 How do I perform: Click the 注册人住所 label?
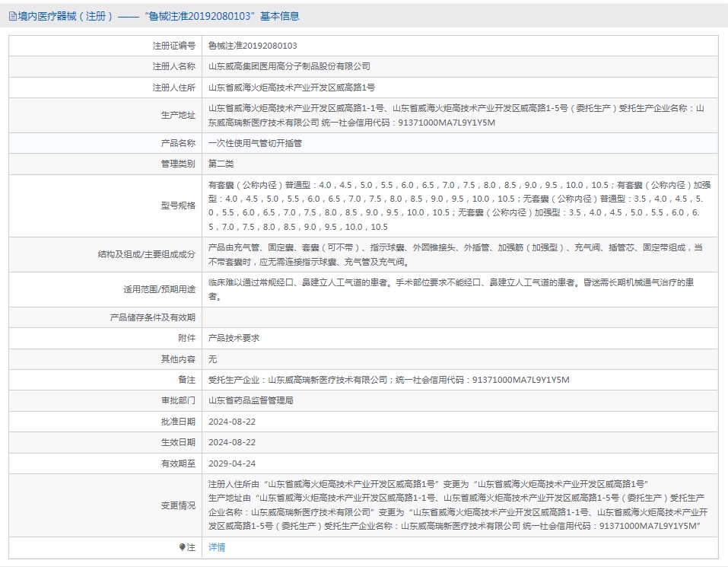[174, 88]
